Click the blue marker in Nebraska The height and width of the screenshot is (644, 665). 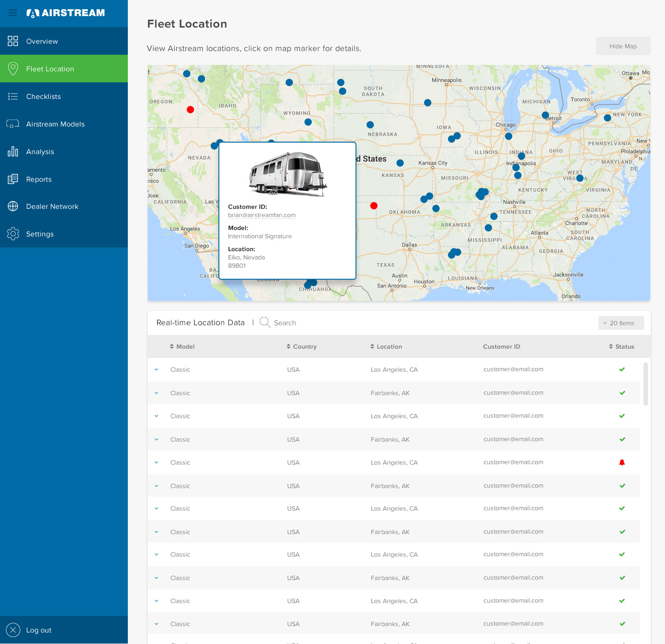click(x=370, y=125)
